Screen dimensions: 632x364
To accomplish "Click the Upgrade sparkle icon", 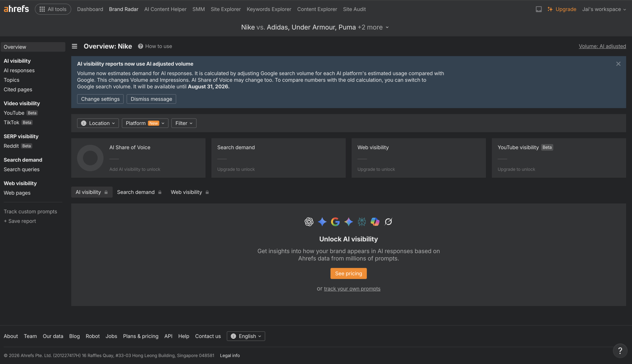I will click(x=550, y=9).
